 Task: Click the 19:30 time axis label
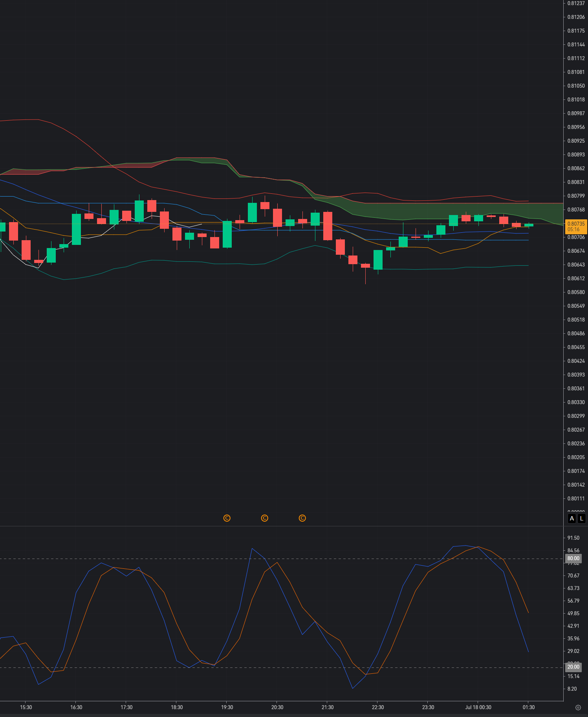tap(227, 707)
